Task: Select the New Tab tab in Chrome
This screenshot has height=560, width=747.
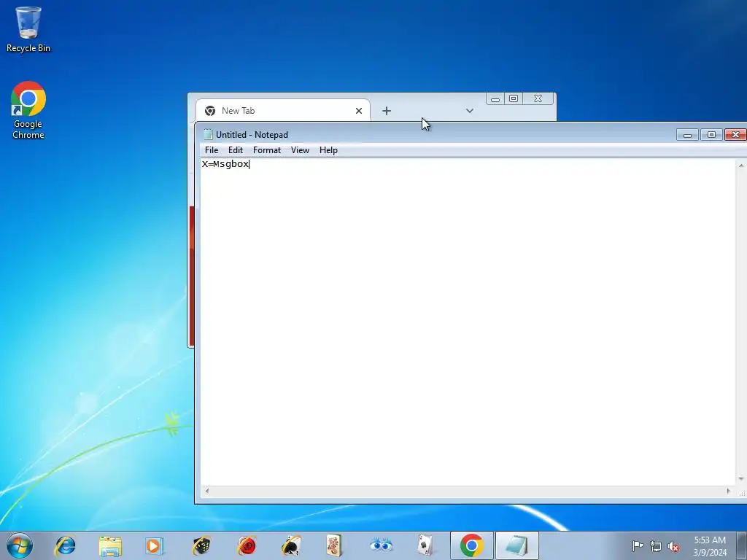Action: pyautogui.click(x=283, y=111)
